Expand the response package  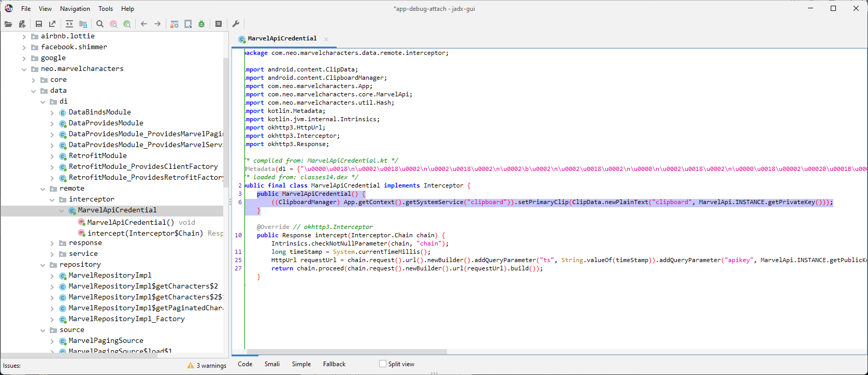coord(52,243)
